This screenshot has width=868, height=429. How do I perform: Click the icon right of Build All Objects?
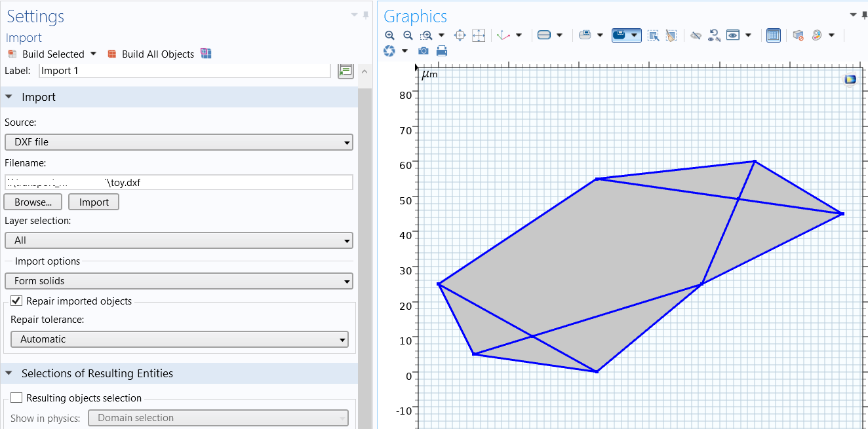coord(207,54)
